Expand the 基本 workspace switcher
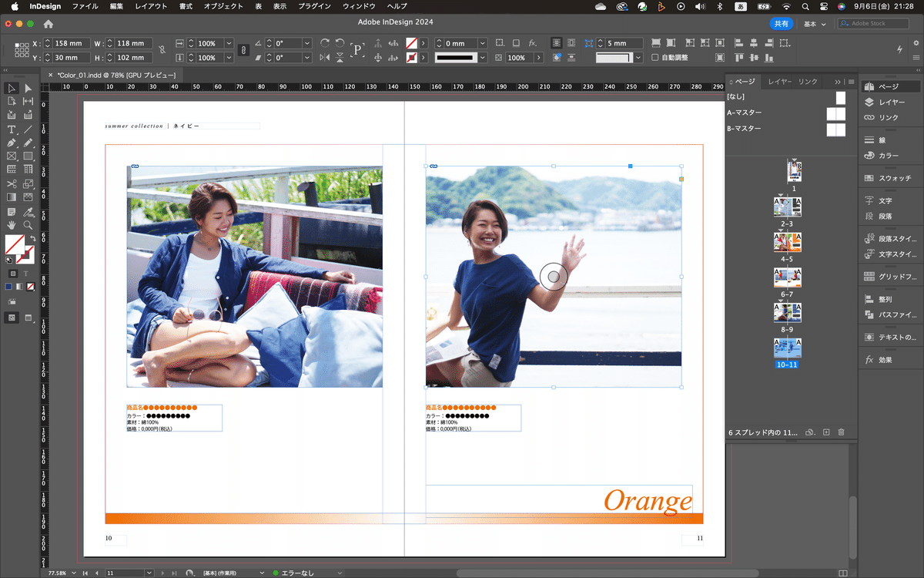924x578 pixels. pos(815,24)
